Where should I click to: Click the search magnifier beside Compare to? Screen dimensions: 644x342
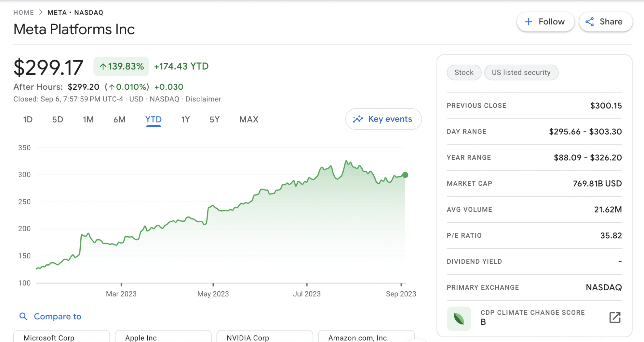coord(23,316)
